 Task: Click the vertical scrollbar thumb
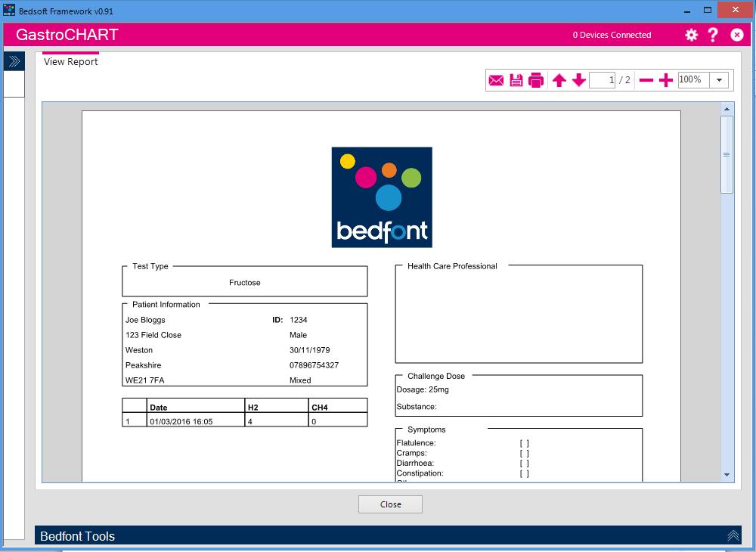(727, 155)
